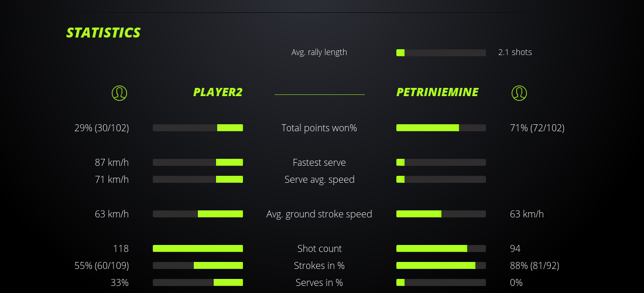This screenshot has width=644, height=293.
Task: Select the 'Total points won%' label
Action: tap(319, 128)
